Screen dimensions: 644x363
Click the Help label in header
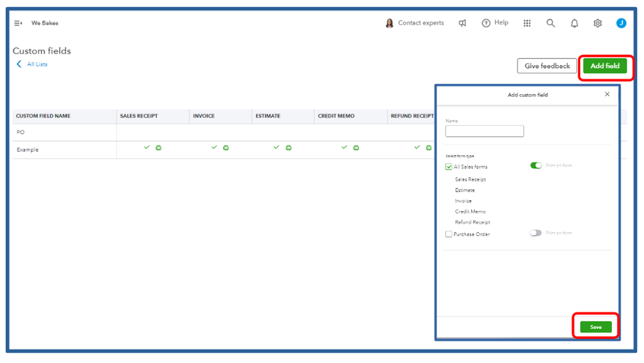(501, 23)
